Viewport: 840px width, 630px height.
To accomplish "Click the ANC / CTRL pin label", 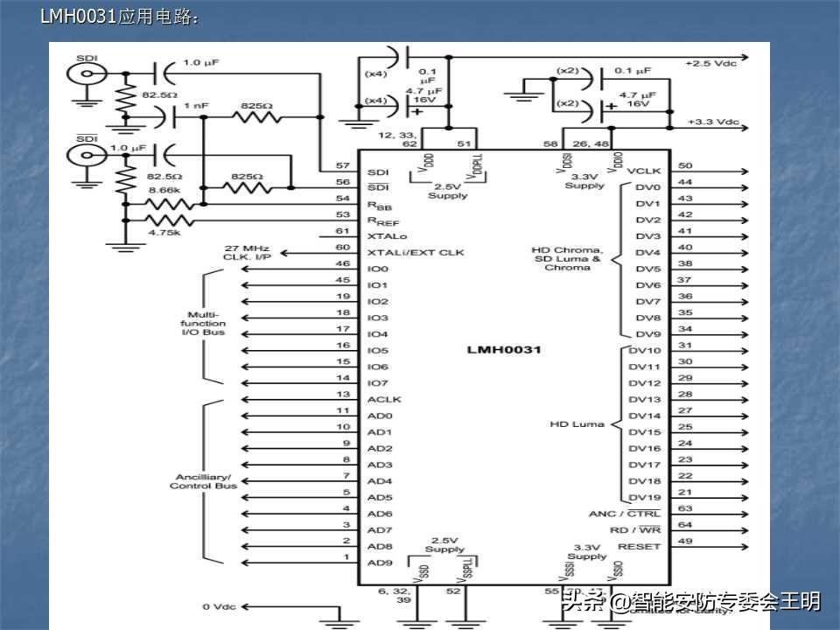I will 625,514.
